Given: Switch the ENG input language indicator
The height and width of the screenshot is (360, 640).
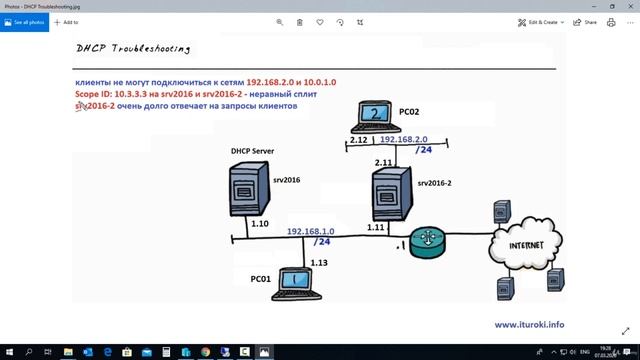Looking at the screenshot, I should pyautogui.click(x=585, y=352).
